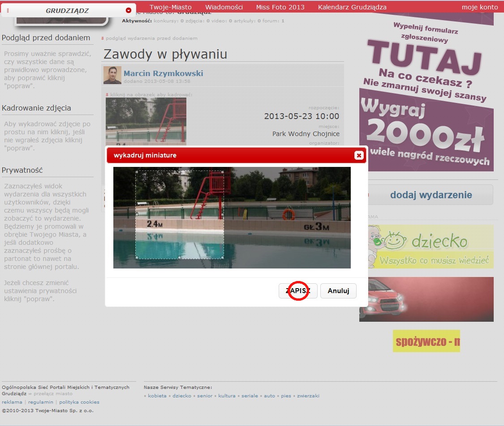Open Marcin Rzymkowski profile link
Viewport: 504px width, 426px height.
163,73
